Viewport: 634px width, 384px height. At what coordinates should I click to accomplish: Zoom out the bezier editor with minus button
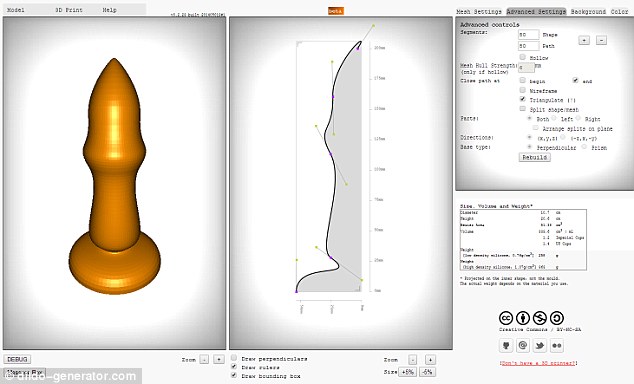tap(412, 359)
